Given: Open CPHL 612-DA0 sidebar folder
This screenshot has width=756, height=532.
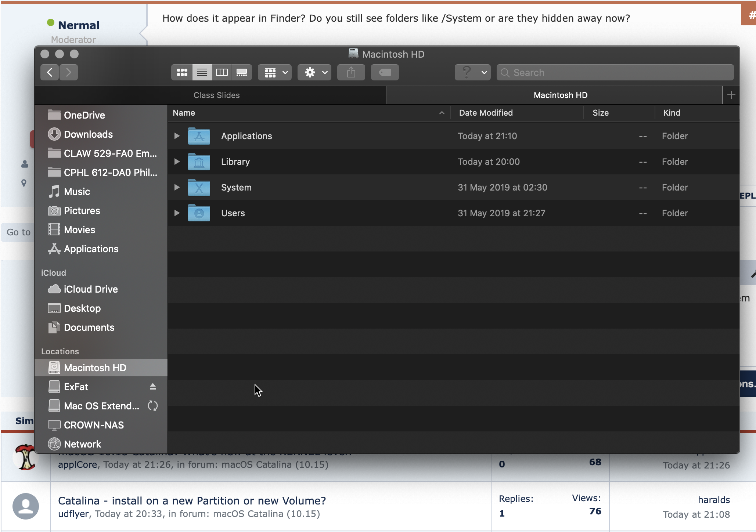Looking at the screenshot, I should (x=101, y=173).
